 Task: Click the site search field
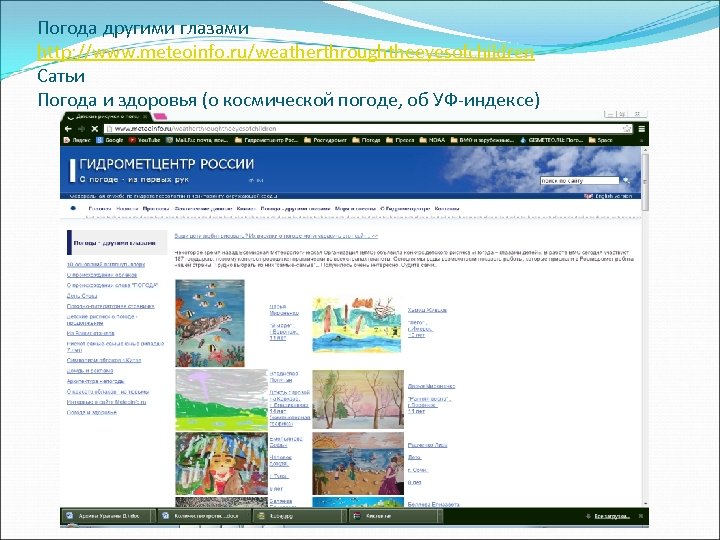click(x=579, y=180)
